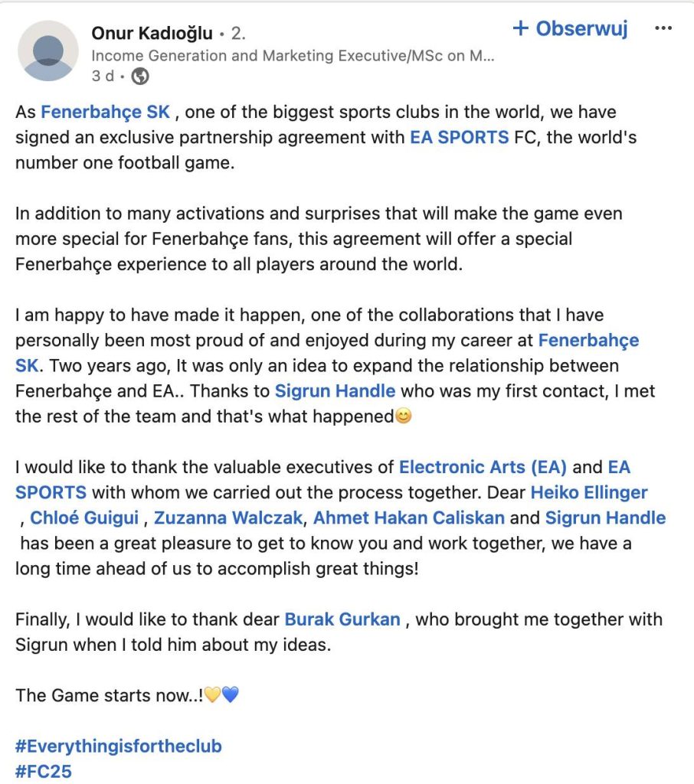694x784 pixels.
Task: Click the Obserwuj follow button
Action: (570, 29)
